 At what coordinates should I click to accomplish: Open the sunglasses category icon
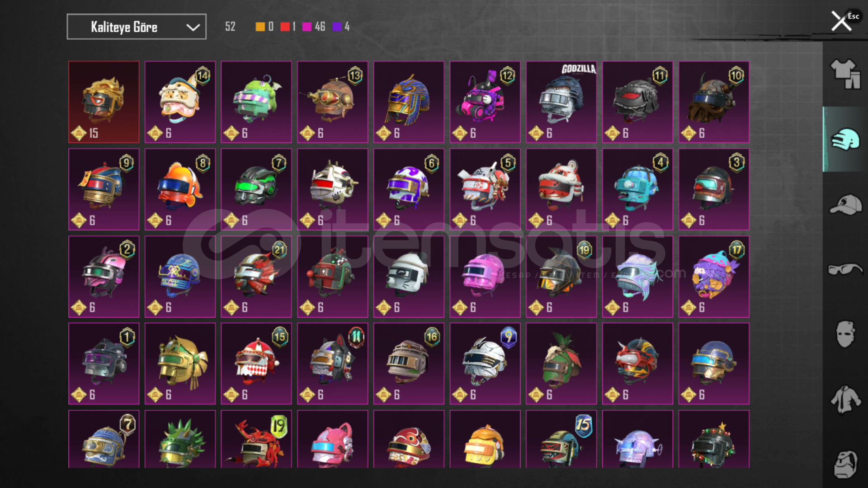(845, 269)
